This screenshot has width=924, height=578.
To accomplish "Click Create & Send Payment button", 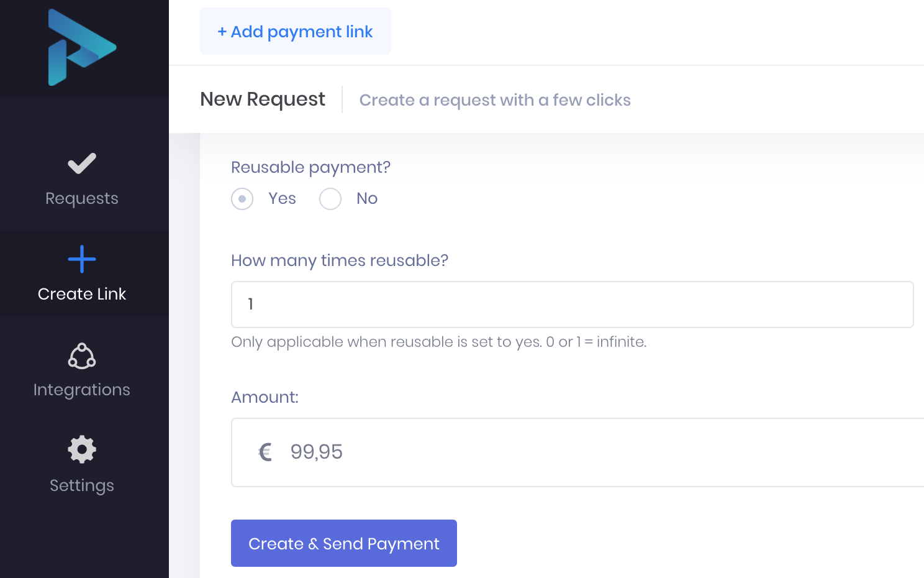I will click(344, 543).
